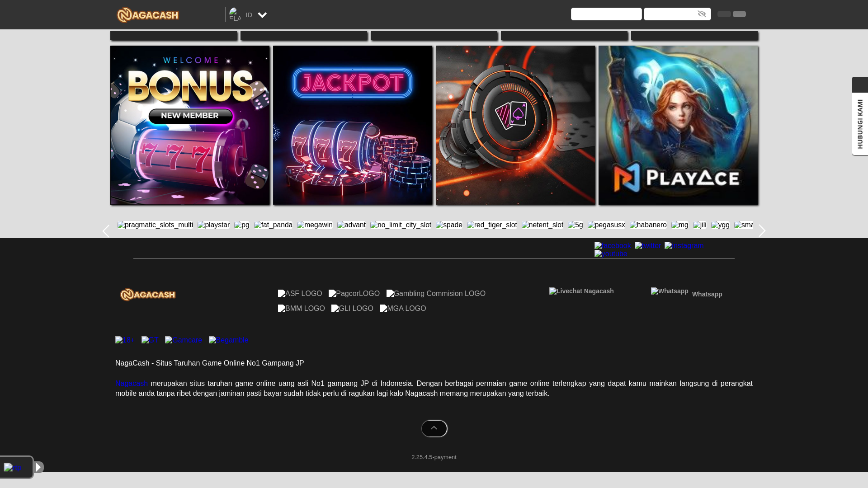
Task: Select ygg provider
Action: (720, 225)
